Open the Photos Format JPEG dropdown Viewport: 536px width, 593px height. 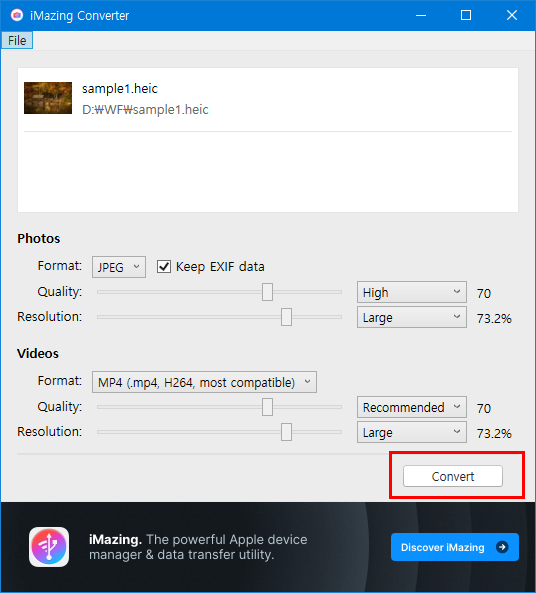pyautogui.click(x=119, y=267)
